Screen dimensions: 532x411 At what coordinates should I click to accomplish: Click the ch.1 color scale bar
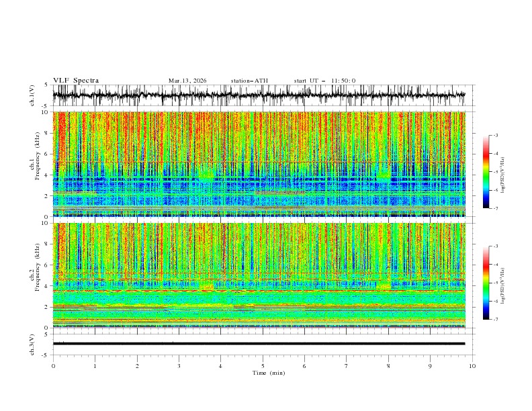[x=486, y=171]
